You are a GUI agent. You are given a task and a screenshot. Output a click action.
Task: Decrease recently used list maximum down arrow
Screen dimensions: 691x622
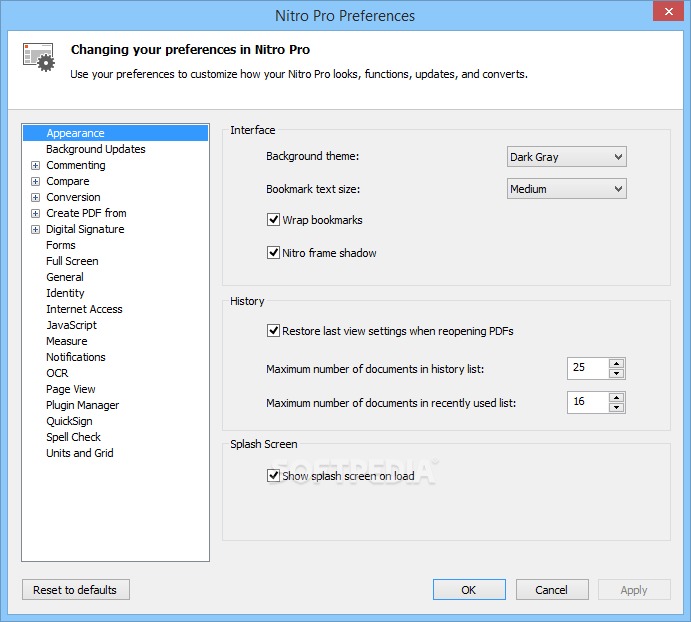(x=617, y=407)
